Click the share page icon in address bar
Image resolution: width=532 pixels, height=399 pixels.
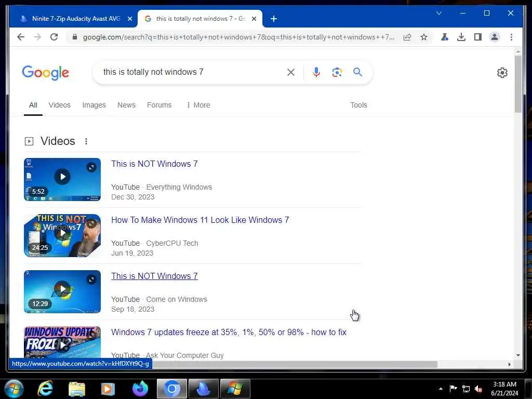(407, 37)
